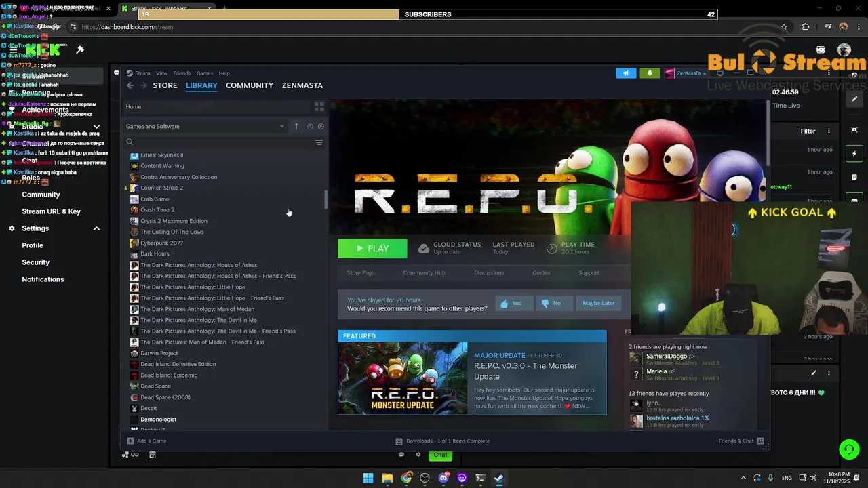
Task: Open the Community Hub link
Action: [x=425, y=273]
